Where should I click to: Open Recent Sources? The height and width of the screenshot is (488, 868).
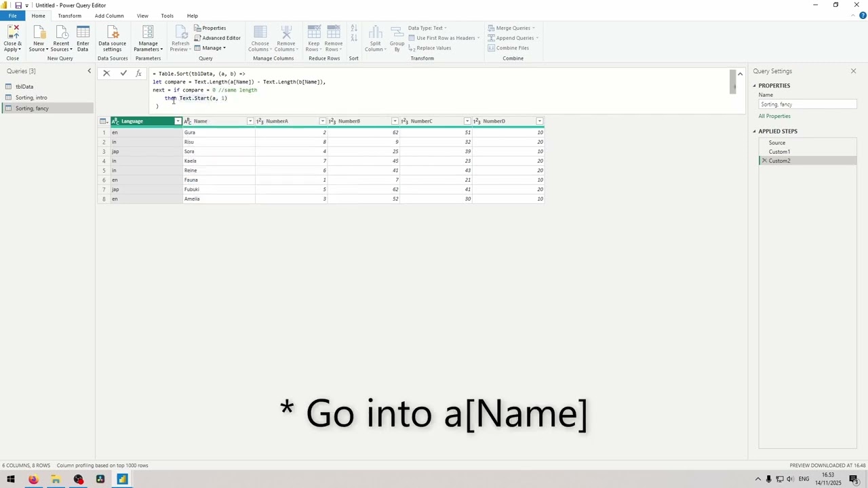pyautogui.click(x=61, y=39)
